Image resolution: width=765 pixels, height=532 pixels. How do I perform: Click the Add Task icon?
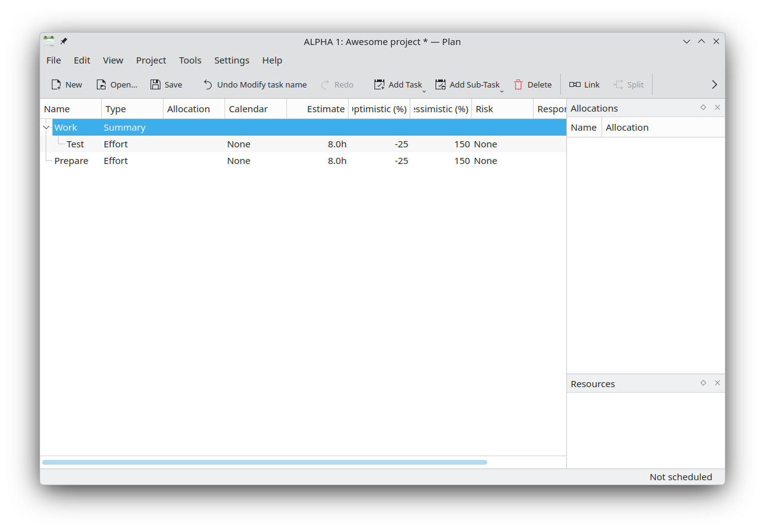(379, 84)
